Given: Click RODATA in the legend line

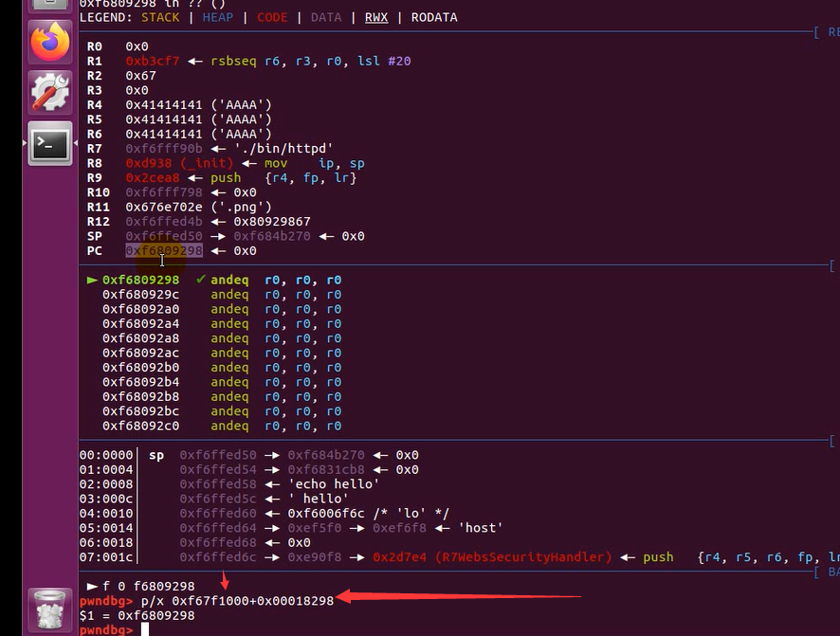Looking at the screenshot, I should [x=434, y=18].
